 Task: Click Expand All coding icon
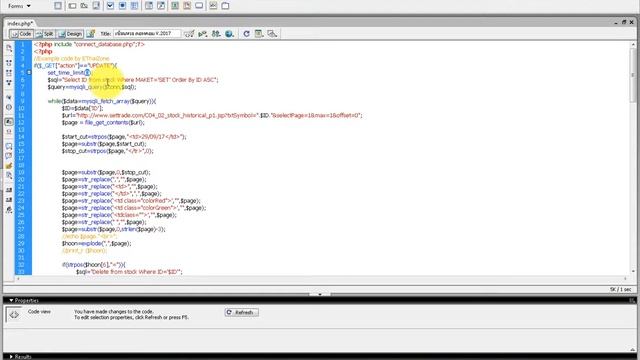(9, 82)
